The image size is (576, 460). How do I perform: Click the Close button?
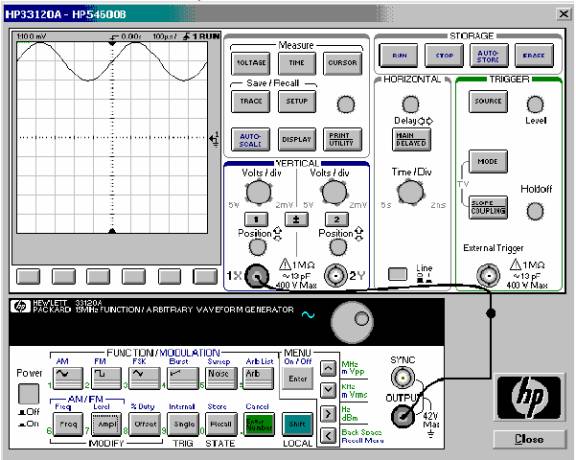tap(529, 439)
